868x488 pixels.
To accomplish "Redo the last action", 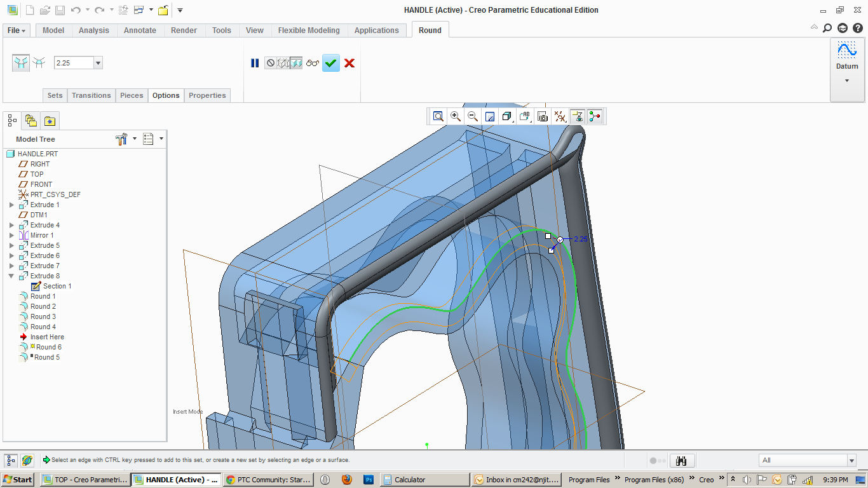I will tap(100, 10).
